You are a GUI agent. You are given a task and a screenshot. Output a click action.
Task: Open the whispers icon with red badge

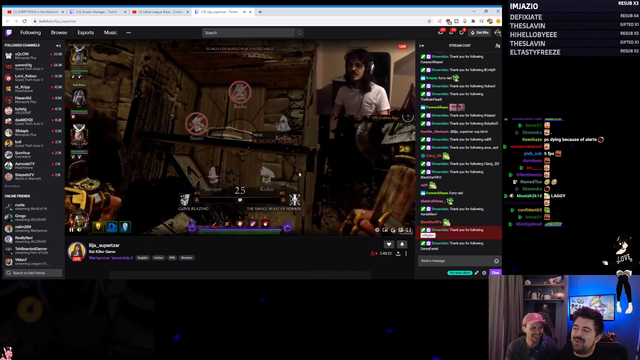coord(462,33)
